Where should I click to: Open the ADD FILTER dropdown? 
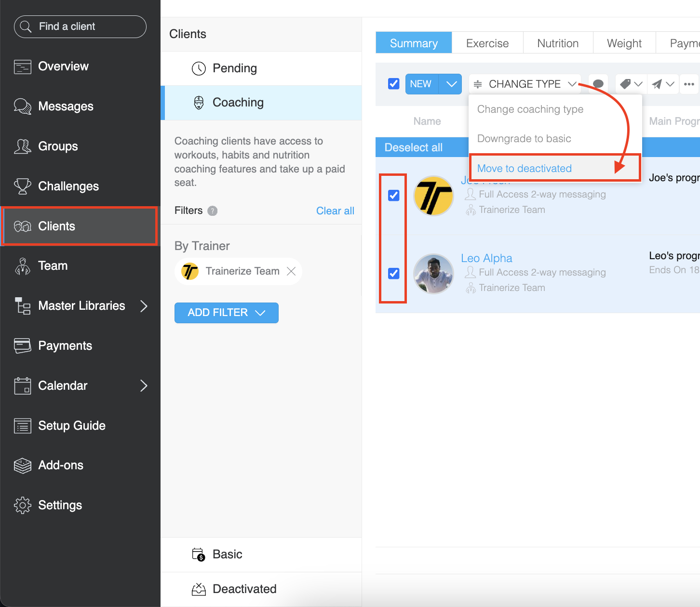(x=226, y=313)
